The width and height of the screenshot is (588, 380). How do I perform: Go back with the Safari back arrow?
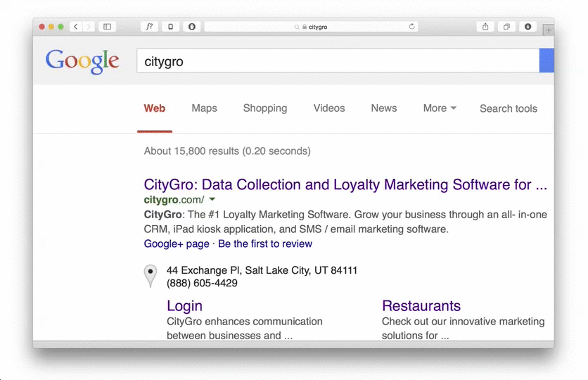click(76, 27)
